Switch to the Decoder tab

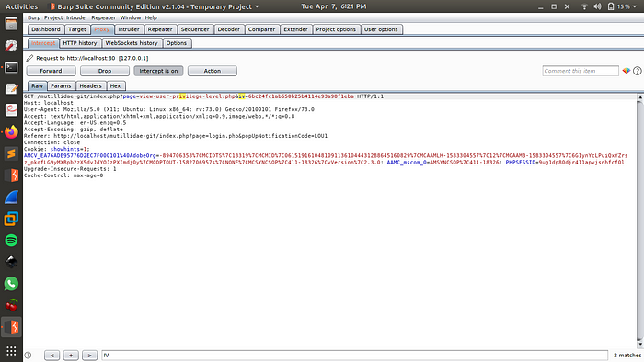pyautogui.click(x=228, y=29)
